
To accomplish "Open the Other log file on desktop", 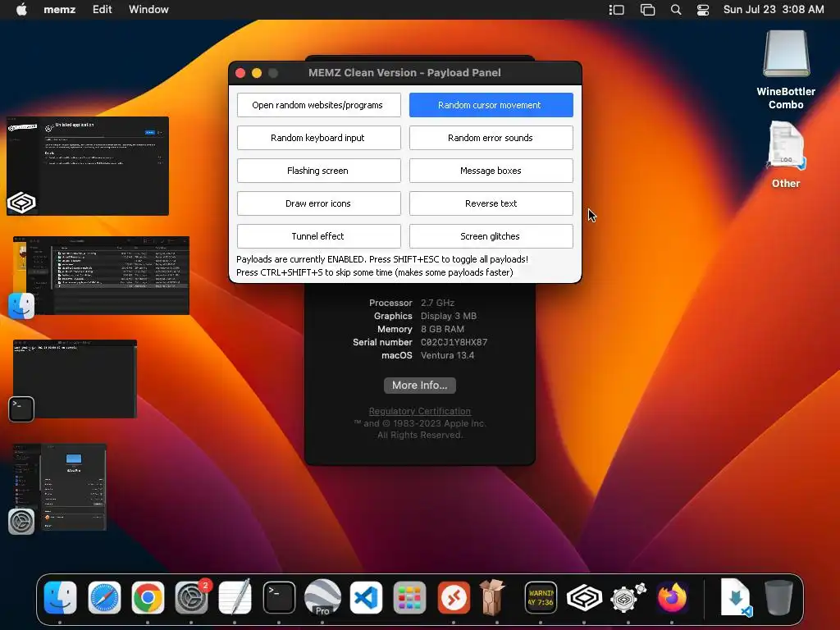I will [786, 146].
